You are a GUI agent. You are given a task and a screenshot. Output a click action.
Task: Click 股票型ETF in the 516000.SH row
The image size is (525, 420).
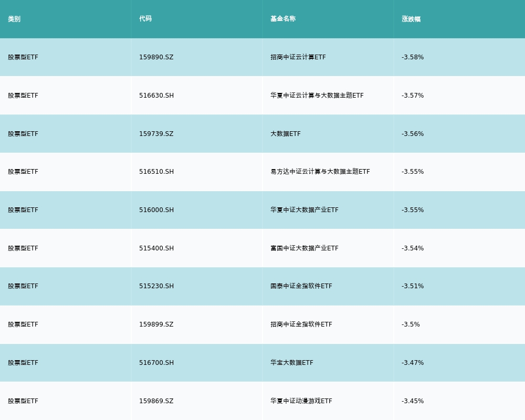click(x=23, y=209)
